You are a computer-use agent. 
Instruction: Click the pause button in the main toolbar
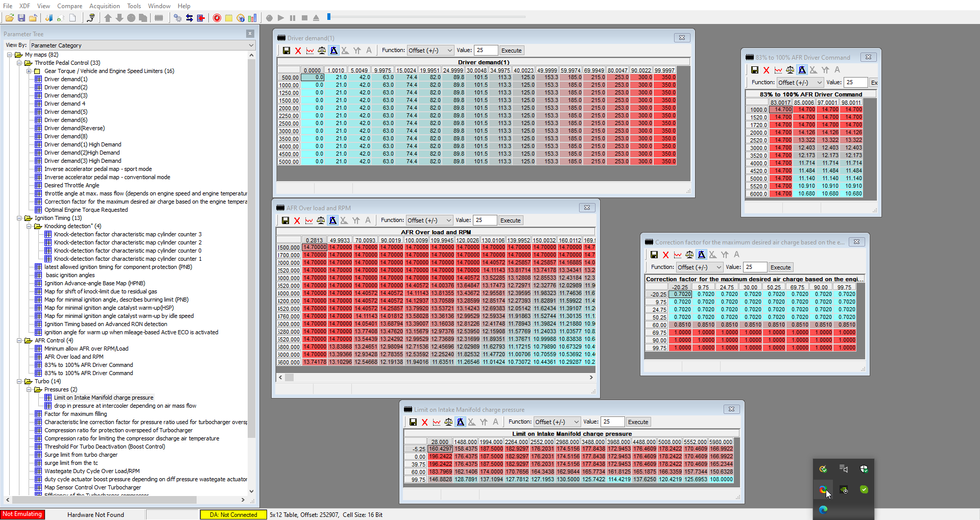pos(293,18)
